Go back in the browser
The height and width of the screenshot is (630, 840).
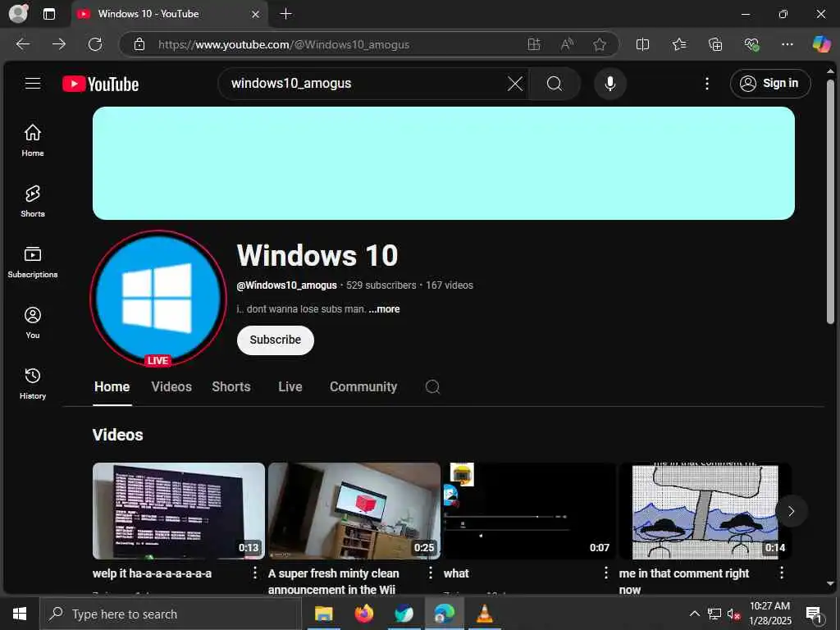click(23, 44)
